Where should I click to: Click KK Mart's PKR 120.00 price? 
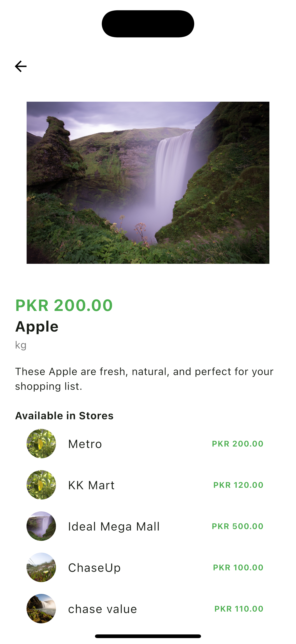pyautogui.click(x=238, y=485)
